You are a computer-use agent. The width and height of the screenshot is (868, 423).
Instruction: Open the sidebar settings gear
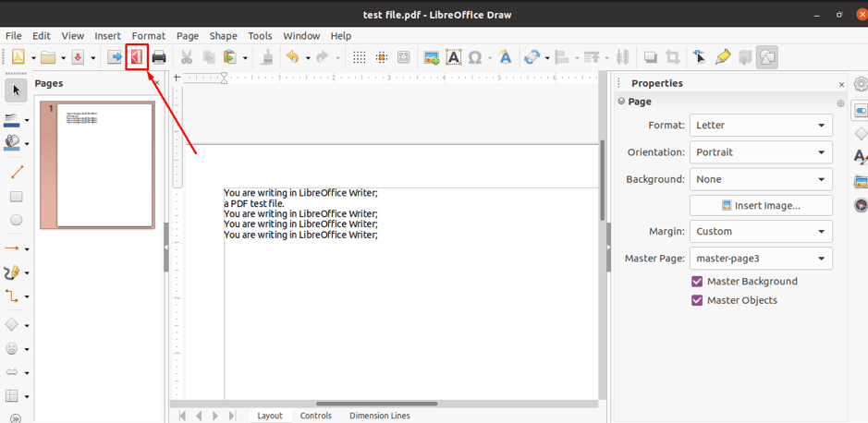pos(861,84)
